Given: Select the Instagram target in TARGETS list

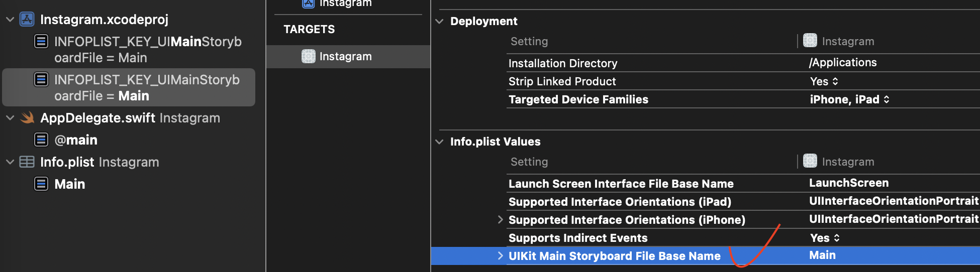Looking at the screenshot, I should tap(348, 57).
